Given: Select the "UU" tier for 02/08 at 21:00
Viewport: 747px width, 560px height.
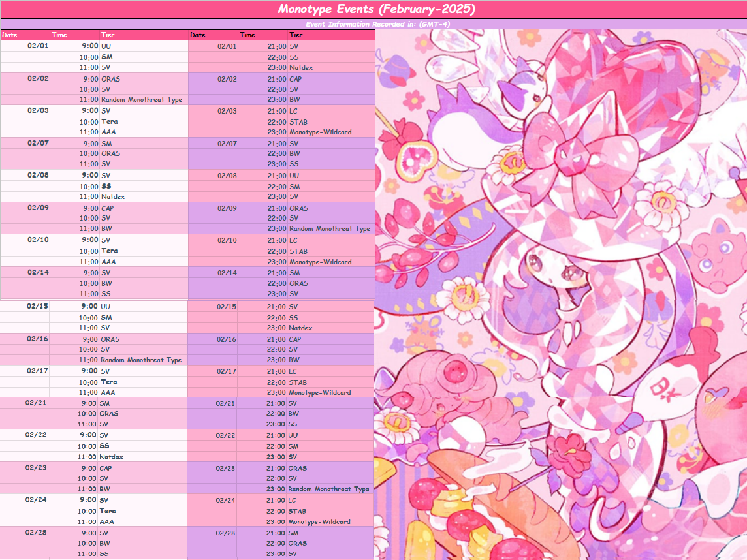Looking at the screenshot, I should 294,176.
